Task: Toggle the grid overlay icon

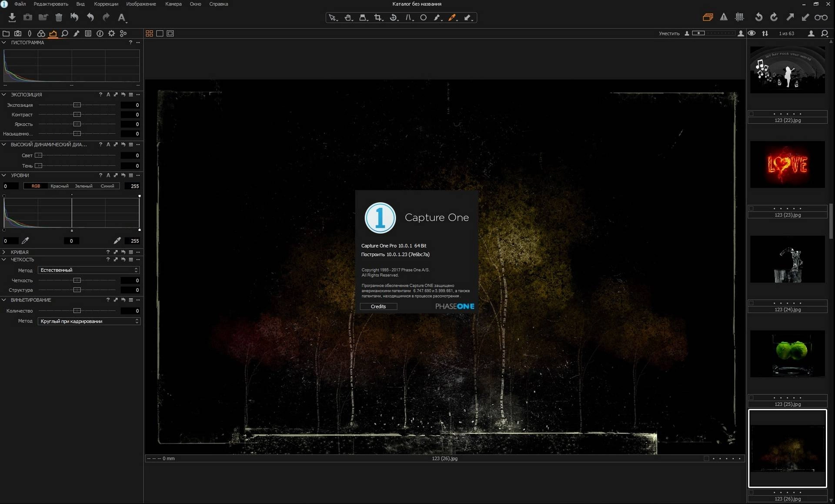Action: pyautogui.click(x=739, y=17)
